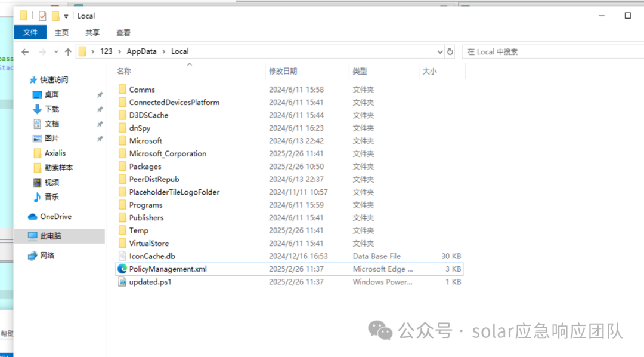Viewport: 644px width, 357px height.
Task: Select the Packages folder icon
Action: (x=122, y=166)
